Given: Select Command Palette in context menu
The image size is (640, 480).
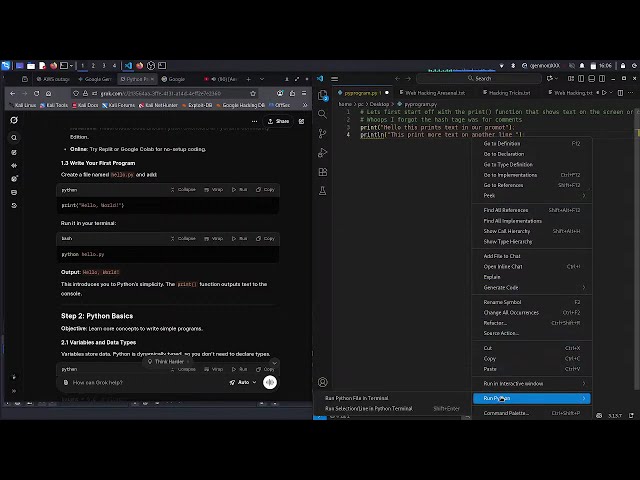Looking at the screenshot, I should coord(531,413).
